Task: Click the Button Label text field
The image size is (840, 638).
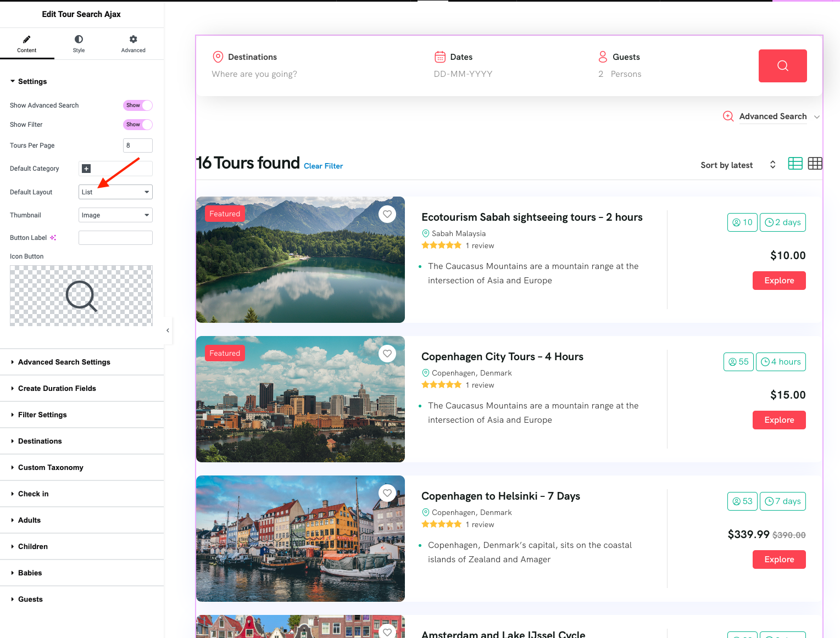Action: click(115, 238)
